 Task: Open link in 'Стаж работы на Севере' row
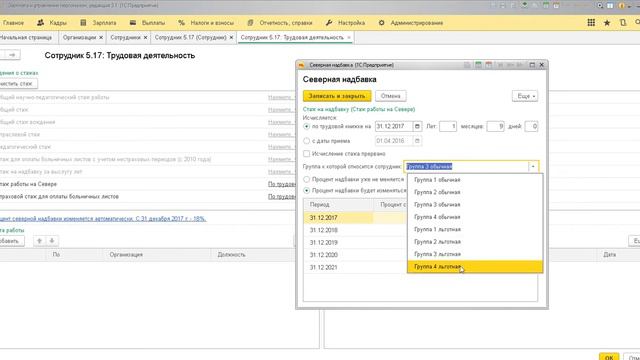pos(281,184)
